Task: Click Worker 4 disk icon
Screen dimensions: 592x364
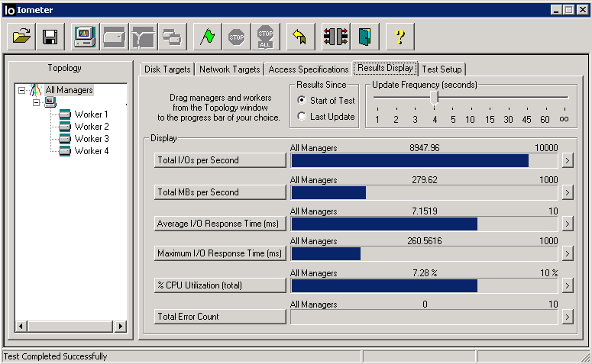Action: coord(65,151)
